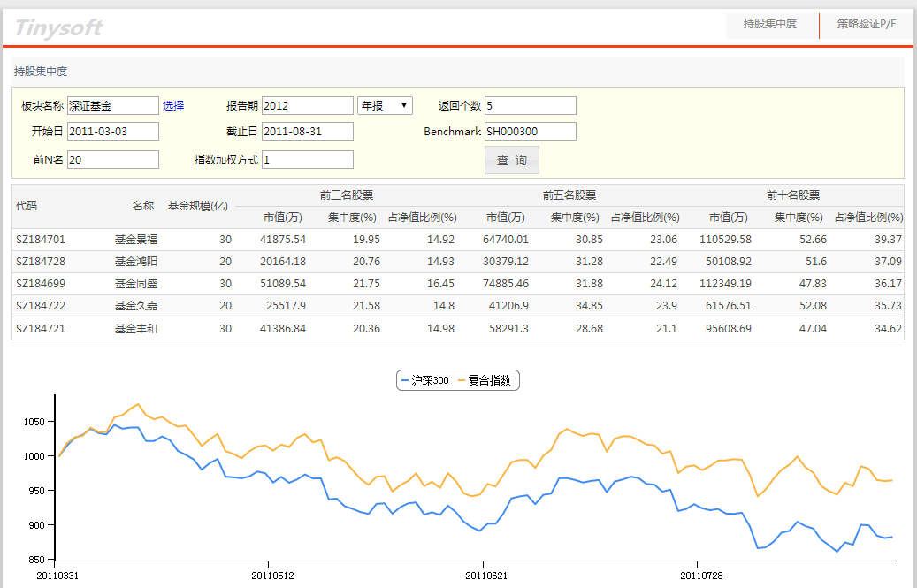Select the 前N名 input box
Screen dimensions: 917x588
pyautogui.click(x=112, y=160)
